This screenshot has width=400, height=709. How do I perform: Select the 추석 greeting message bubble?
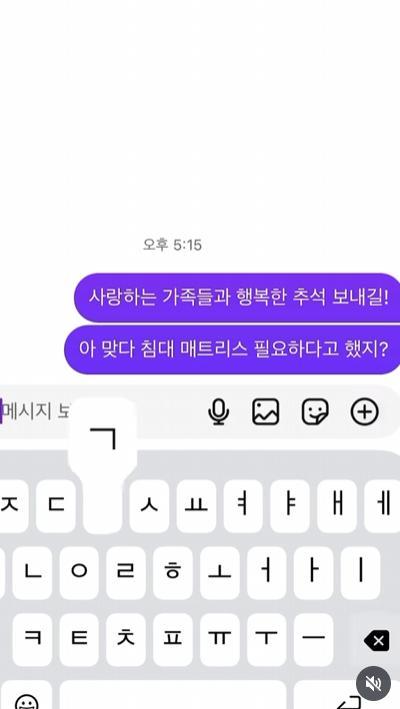point(237,298)
